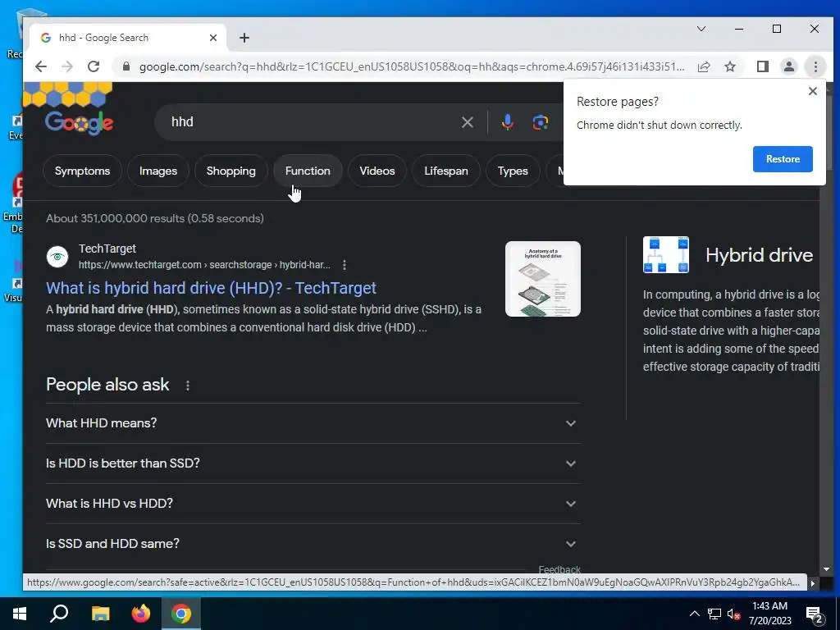Image resolution: width=840 pixels, height=630 pixels.
Task: Open the Windows Start menu
Action: tap(20, 614)
